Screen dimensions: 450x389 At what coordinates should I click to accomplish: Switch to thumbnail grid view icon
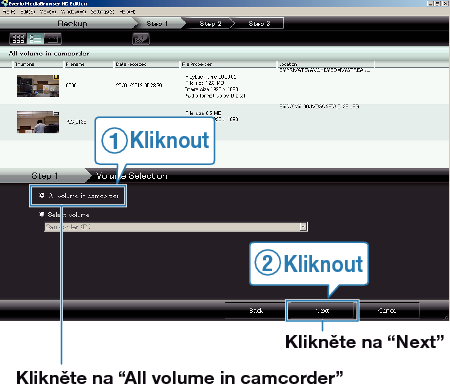[x=18, y=39]
